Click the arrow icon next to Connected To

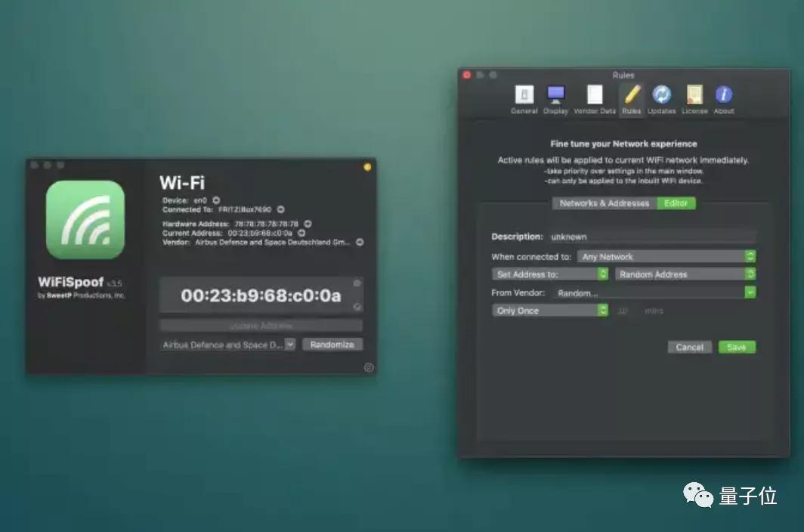(280, 209)
